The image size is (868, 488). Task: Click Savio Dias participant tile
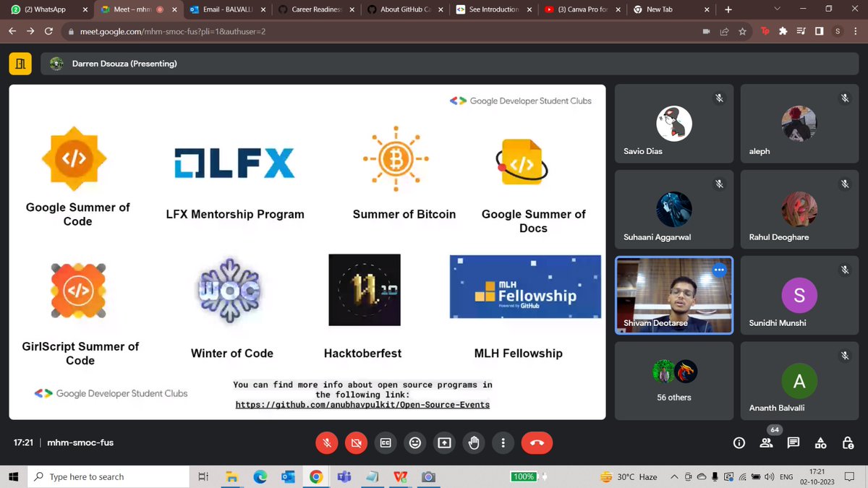[674, 123]
